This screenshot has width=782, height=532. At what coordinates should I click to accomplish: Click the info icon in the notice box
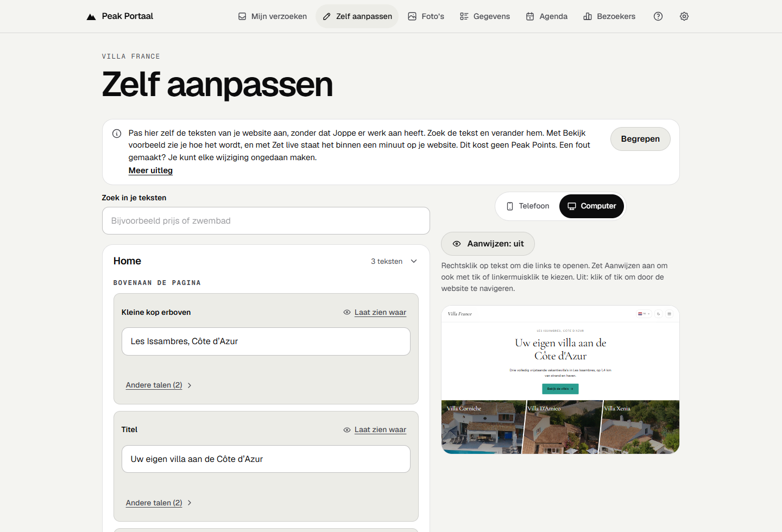(x=117, y=134)
